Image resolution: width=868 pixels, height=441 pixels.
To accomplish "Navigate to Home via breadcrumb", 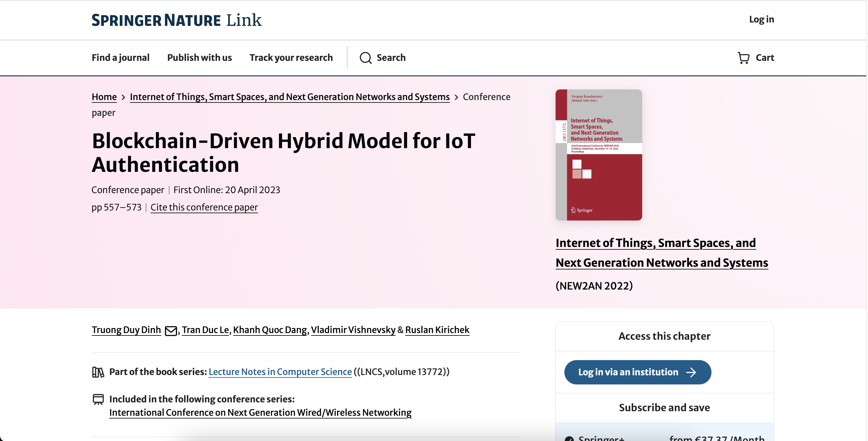I will tap(104, 97).
